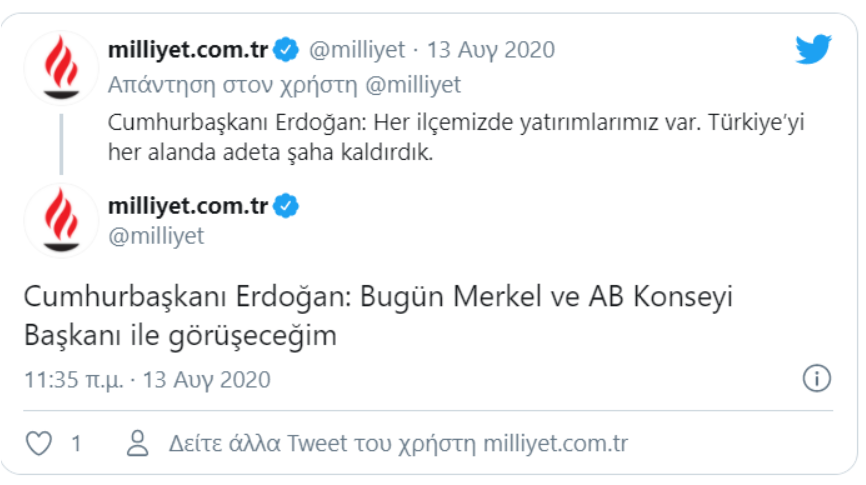Click the person icon beside Δείτε άλλα Tweet
The image size is (866, 485).
(x=137, y=443)
